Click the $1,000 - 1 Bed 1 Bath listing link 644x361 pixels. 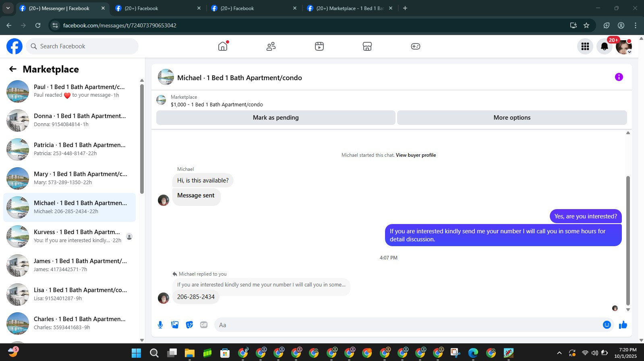point(217,105)
